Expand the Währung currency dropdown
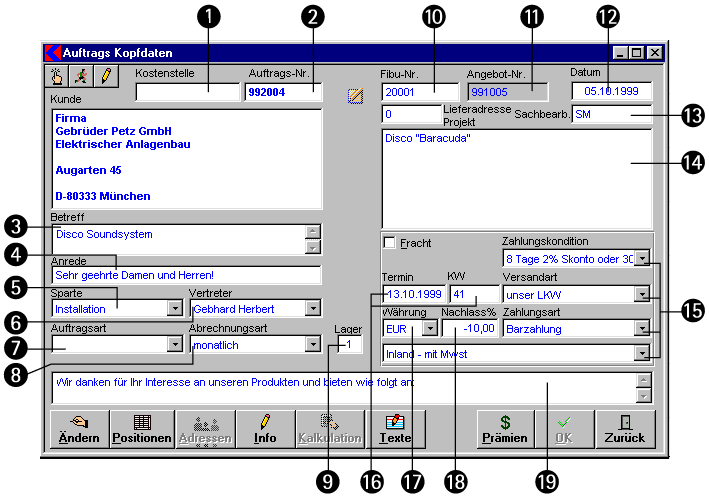Viewport: 709px width, 497px height. pos(429,327)
